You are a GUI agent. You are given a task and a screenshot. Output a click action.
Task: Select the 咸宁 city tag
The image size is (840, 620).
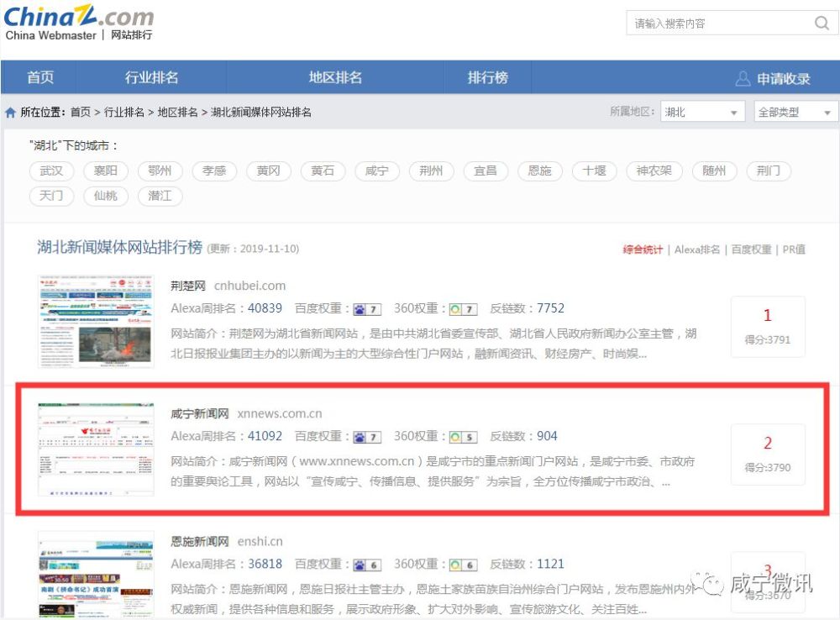[377, 171]
